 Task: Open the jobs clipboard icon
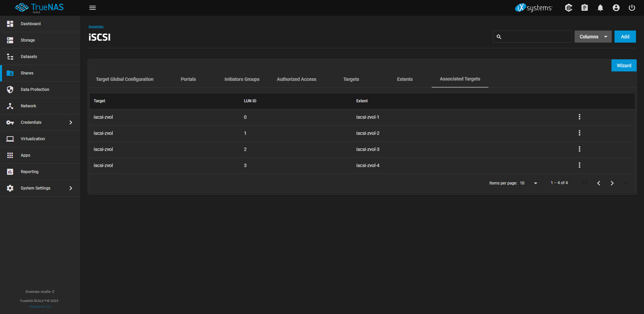point(584,8)
